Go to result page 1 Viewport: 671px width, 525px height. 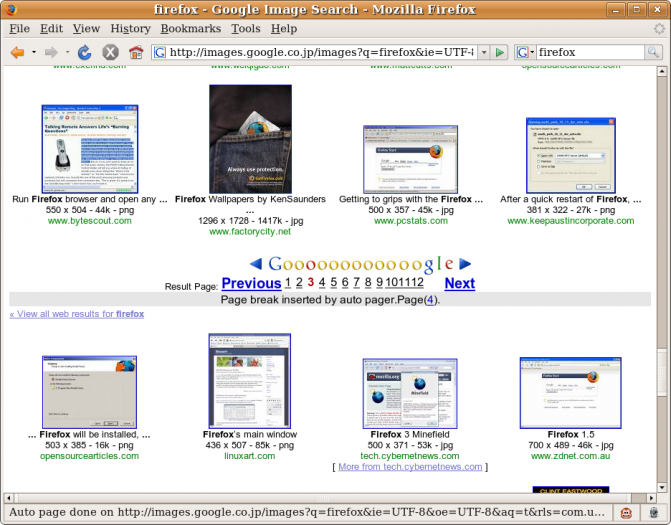tap(288, 282)
